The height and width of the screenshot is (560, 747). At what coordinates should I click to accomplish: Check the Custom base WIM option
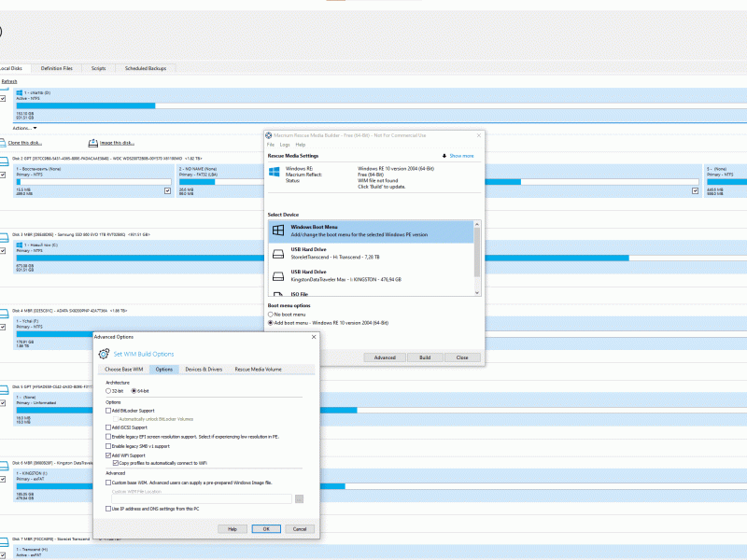pyautogui.click(x=108, y=483)
